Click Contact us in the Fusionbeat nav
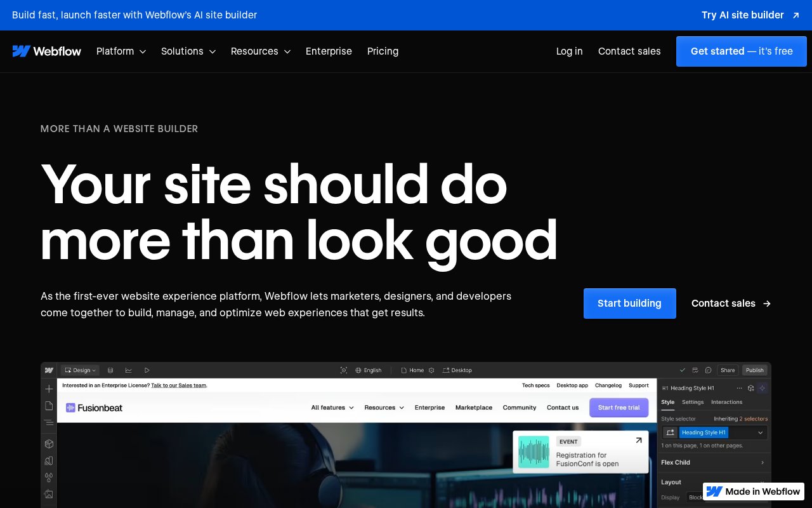This screenshot has height=508, width=812. click(563, 408)
